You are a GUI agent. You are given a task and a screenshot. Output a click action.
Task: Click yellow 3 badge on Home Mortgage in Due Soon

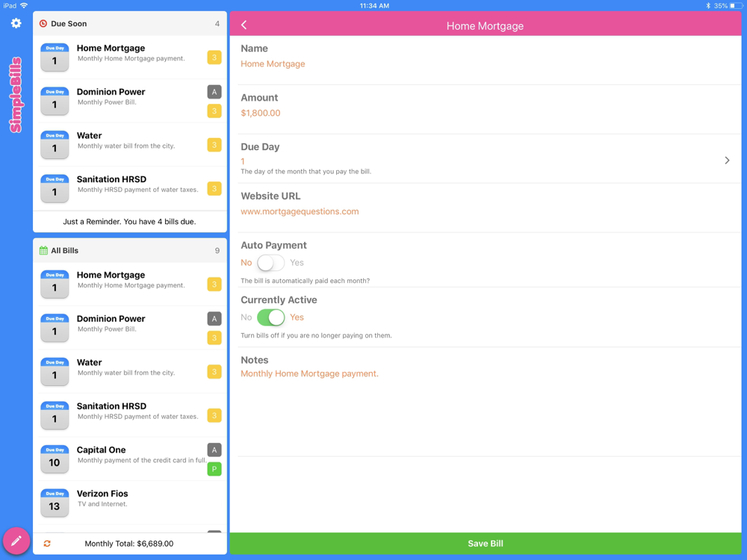pos(214,57)
